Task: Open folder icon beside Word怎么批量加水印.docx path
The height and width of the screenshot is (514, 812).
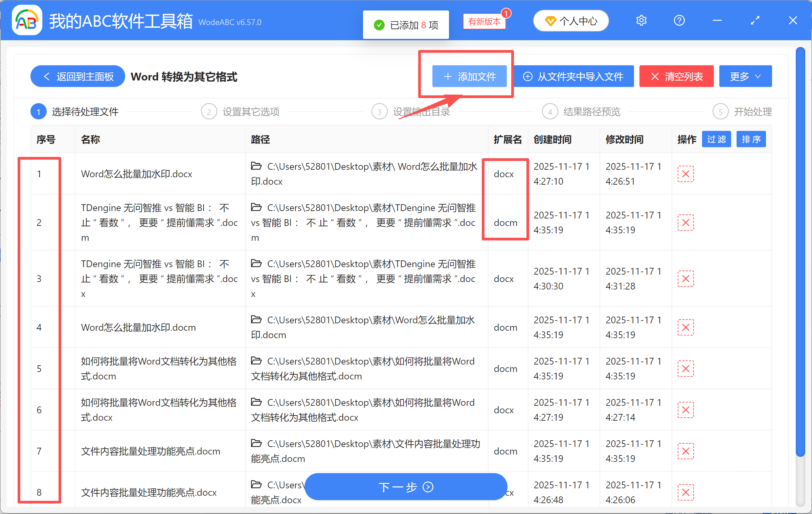Action: (x=256, y=166)
